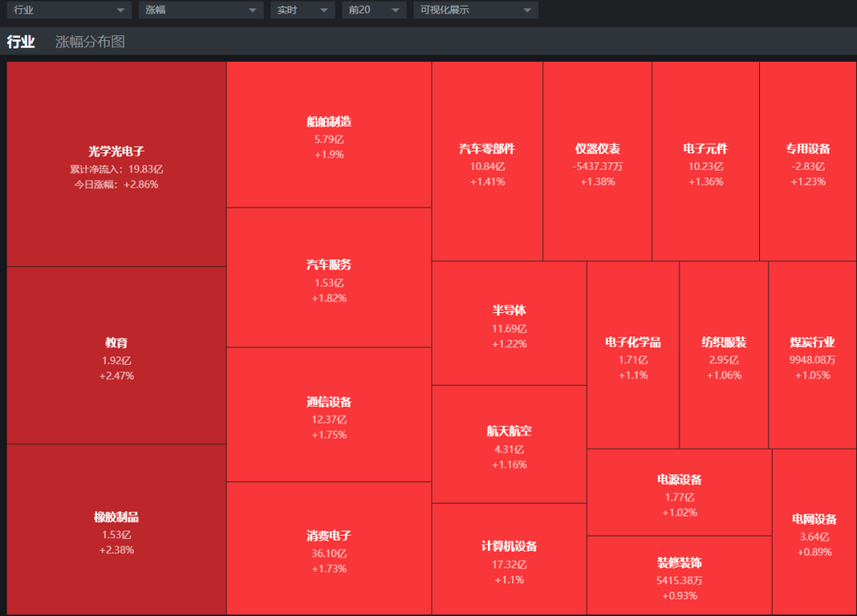Click the -2.83亿 value under 专用设备

coord(808,167)
